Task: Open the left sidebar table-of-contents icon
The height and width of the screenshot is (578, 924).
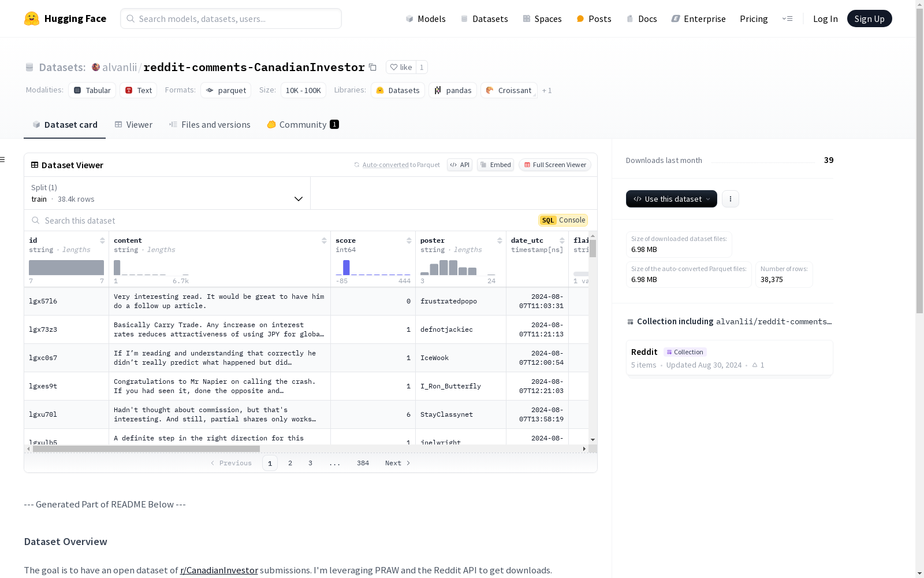Action: click(3, 160)
